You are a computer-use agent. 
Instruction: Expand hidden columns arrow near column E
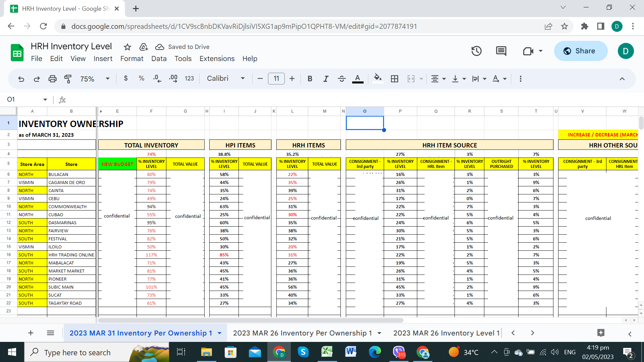(101, 111)
